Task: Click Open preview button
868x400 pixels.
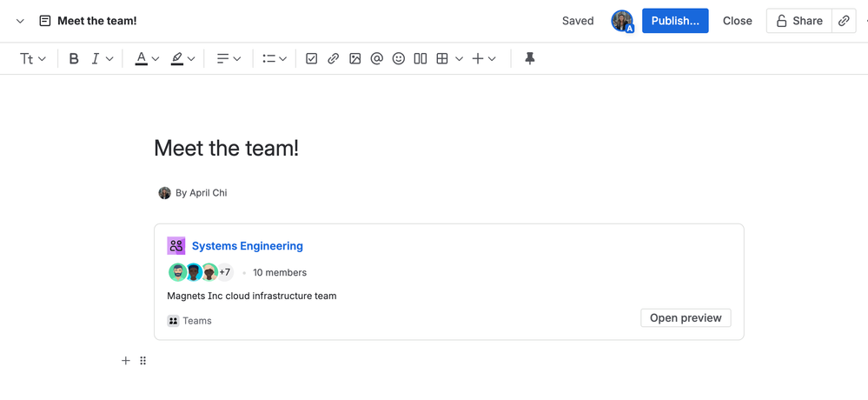Action: click(686, 318)
